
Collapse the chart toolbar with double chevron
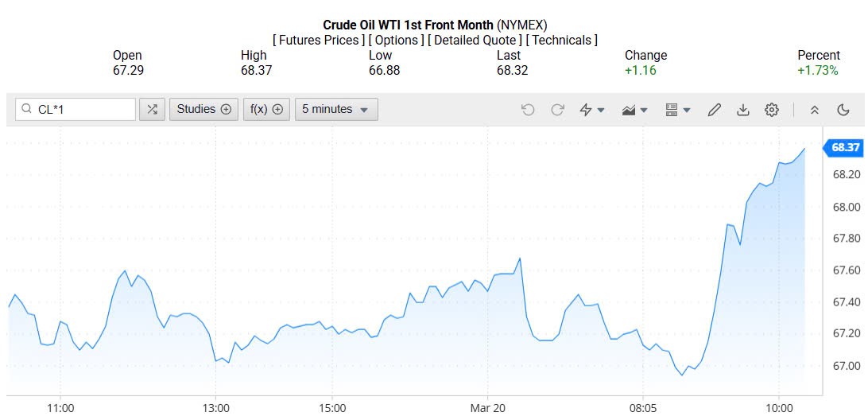pos(814,110)
